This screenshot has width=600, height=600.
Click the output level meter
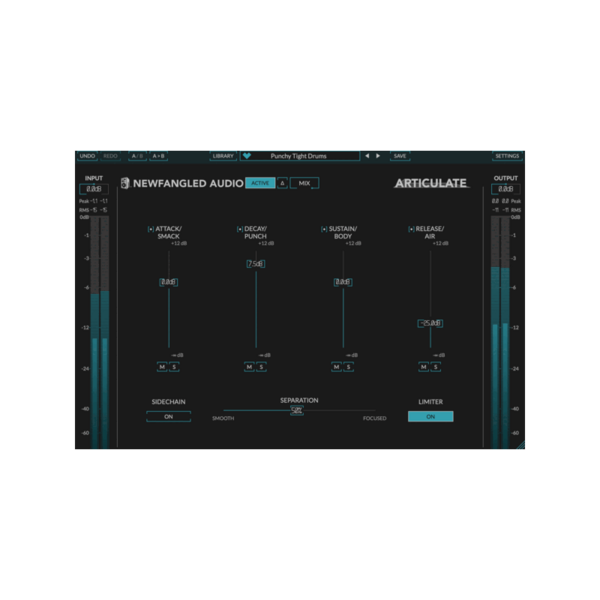pyautogui.click(x=501, y=332)
